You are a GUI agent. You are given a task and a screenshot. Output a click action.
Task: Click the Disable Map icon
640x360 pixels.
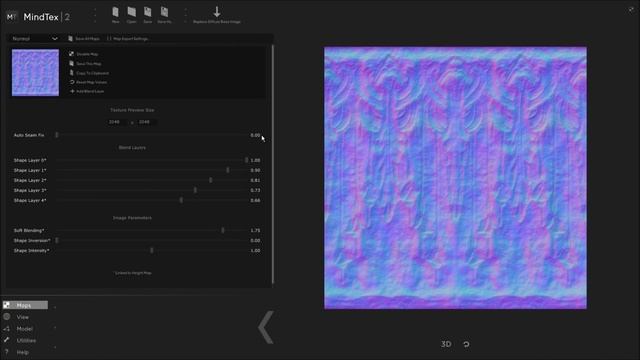point(71,54)
